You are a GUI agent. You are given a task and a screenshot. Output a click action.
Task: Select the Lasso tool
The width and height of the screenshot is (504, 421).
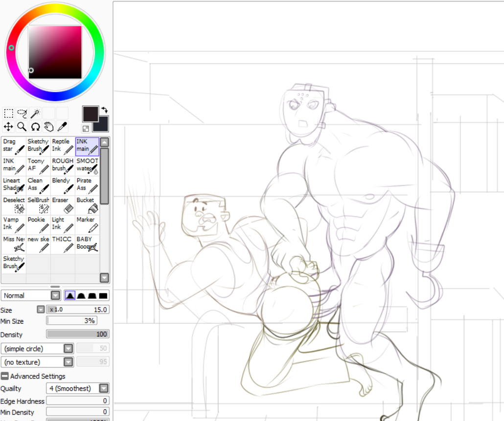[22, 114]
